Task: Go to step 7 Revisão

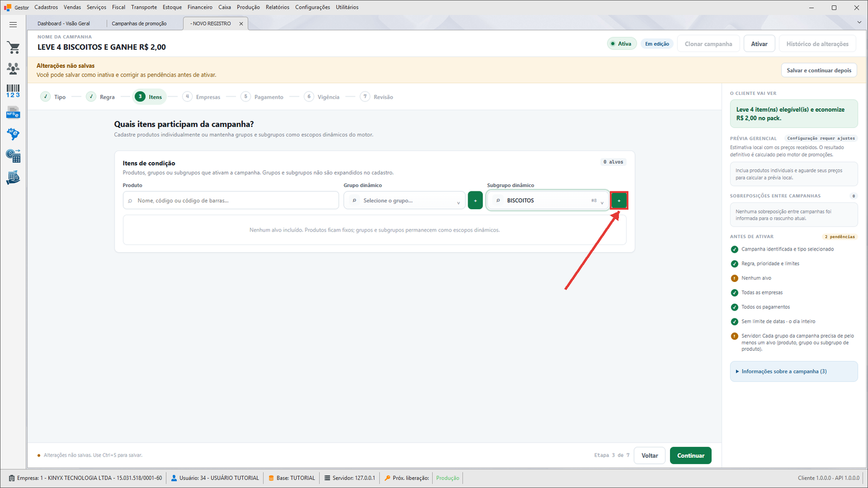Action: click(377, 97)
